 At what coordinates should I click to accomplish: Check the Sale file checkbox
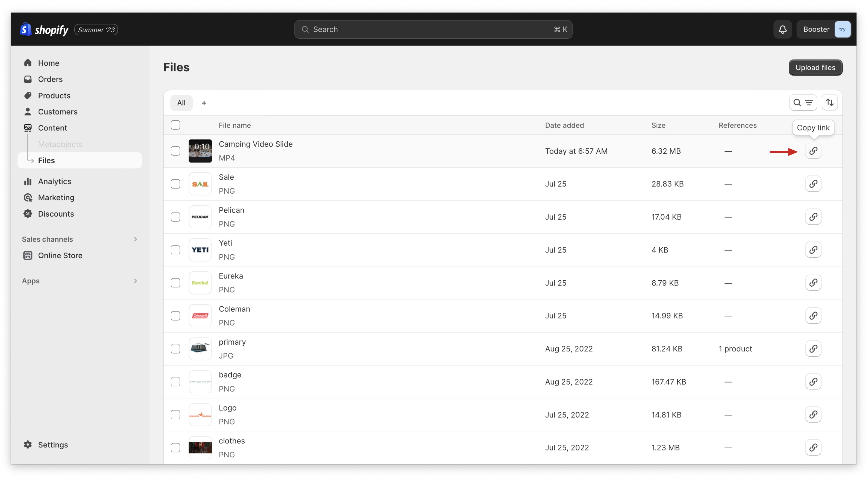pos(175,184)
